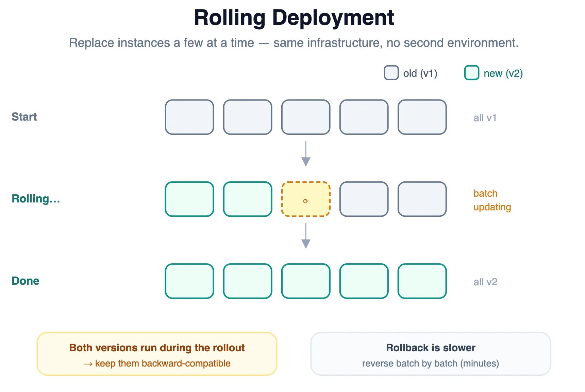585x392 pixels.
Task: Click 'Both versions run during the rollout' heading
Action: click(157, 348)
